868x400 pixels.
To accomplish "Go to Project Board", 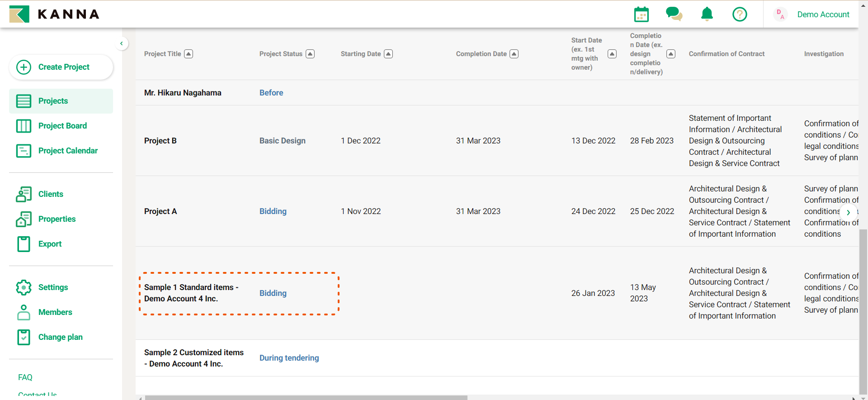I will pos(62,126).
